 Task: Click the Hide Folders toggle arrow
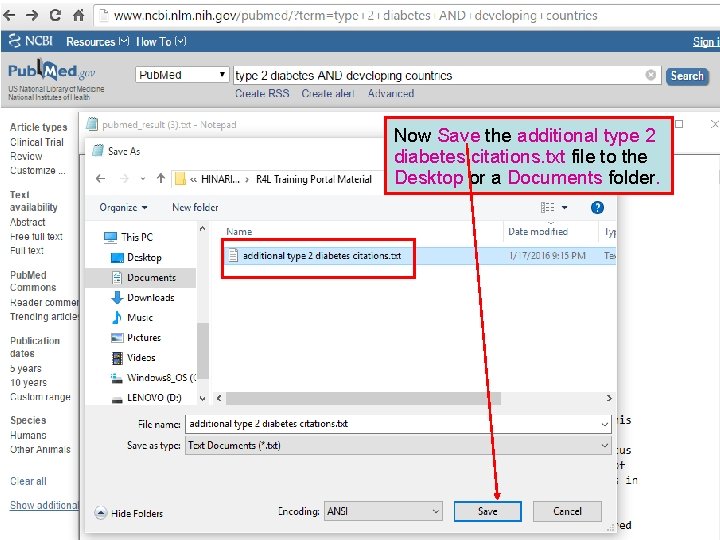101,512
